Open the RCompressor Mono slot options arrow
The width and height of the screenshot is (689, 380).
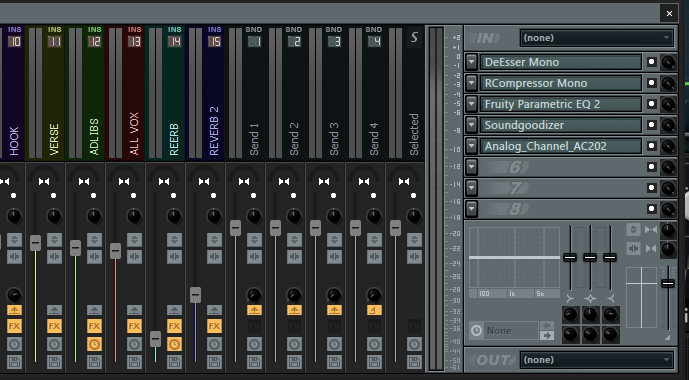click(x=471, y=83)
